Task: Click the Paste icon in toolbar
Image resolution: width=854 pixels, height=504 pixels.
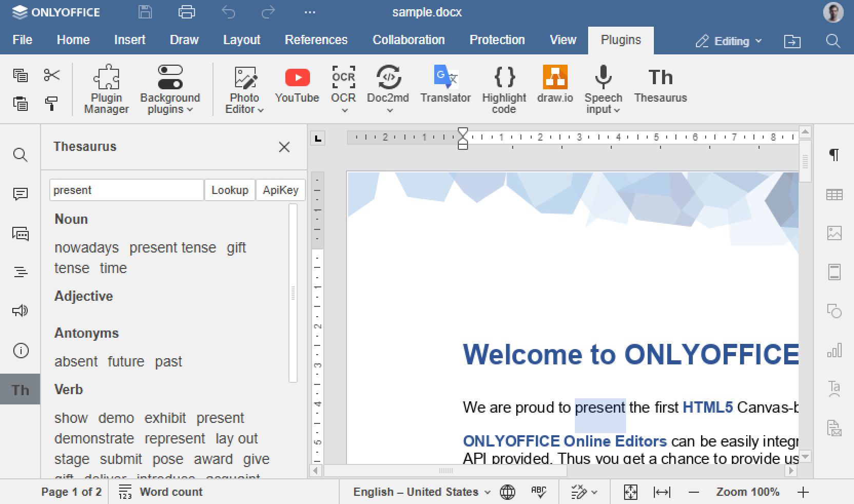Action: (21, 103)
